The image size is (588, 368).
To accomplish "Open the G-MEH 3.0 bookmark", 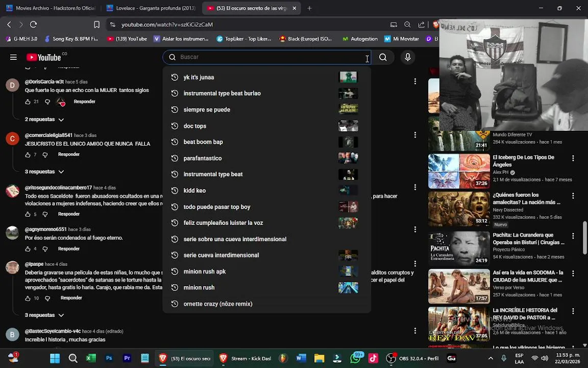I will click(x=21, y=39).
